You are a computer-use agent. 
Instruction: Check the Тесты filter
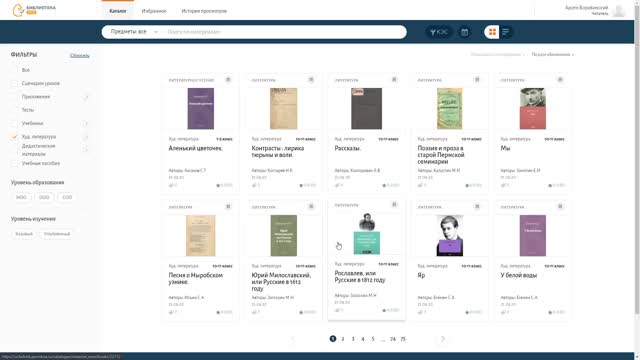point(14,110)
